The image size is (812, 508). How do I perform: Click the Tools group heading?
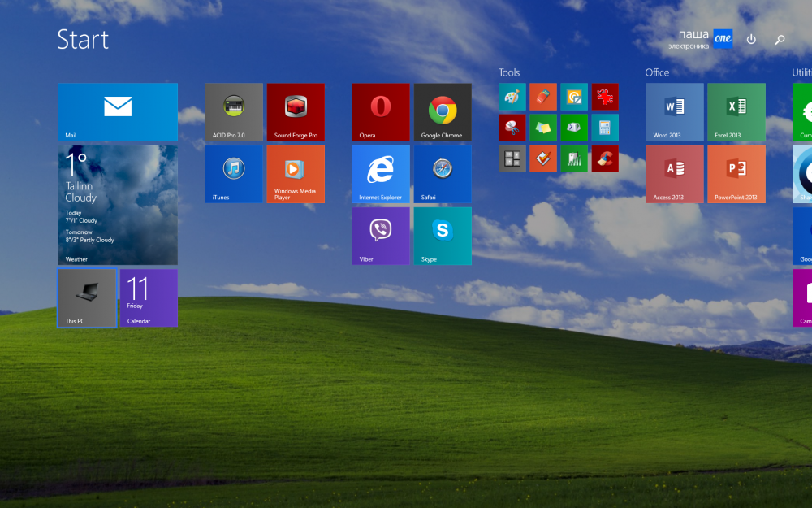(x=509, y=72)
